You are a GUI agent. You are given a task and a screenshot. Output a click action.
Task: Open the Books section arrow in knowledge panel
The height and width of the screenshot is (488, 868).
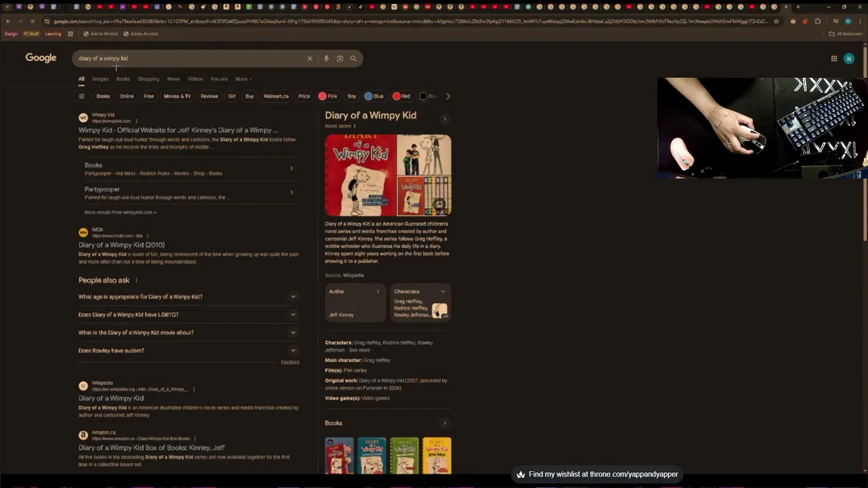tap(445, 423)
